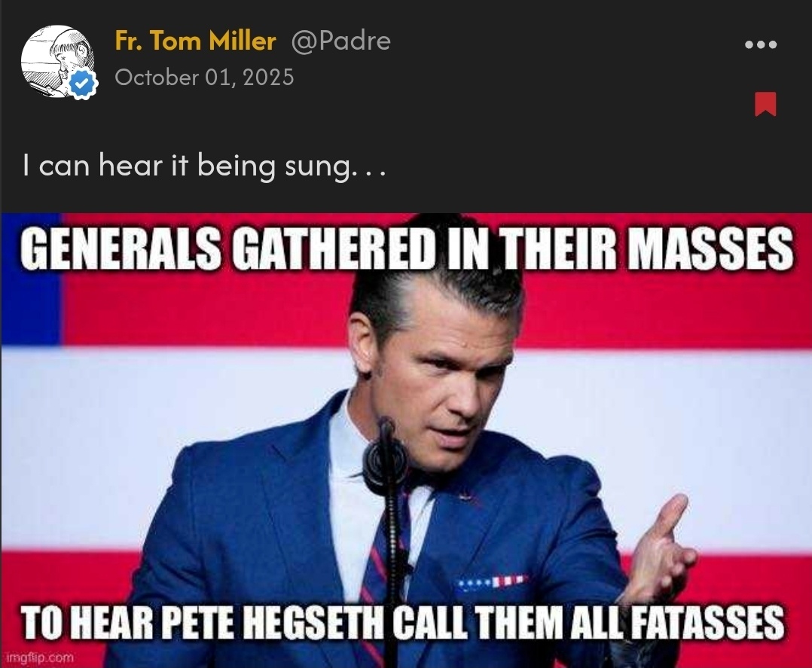Click the @Padre handle
The image size is (812, 668).
coord(340,41)
